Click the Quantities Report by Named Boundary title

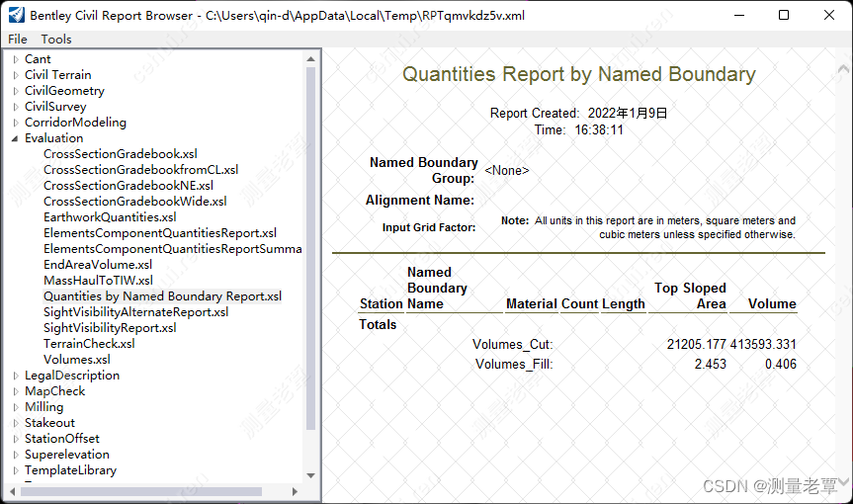(x=579, y=74)
